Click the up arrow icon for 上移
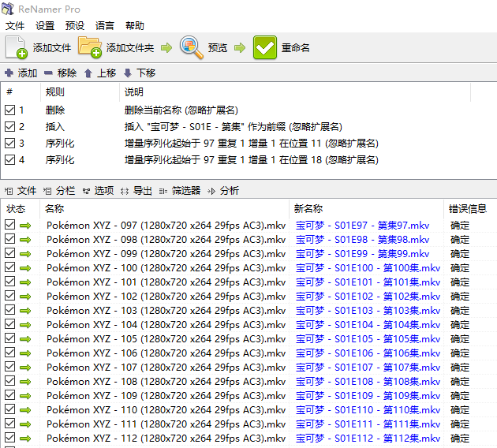Image resolution: width=497 pixels, height=448 pixels. point(88,73)
